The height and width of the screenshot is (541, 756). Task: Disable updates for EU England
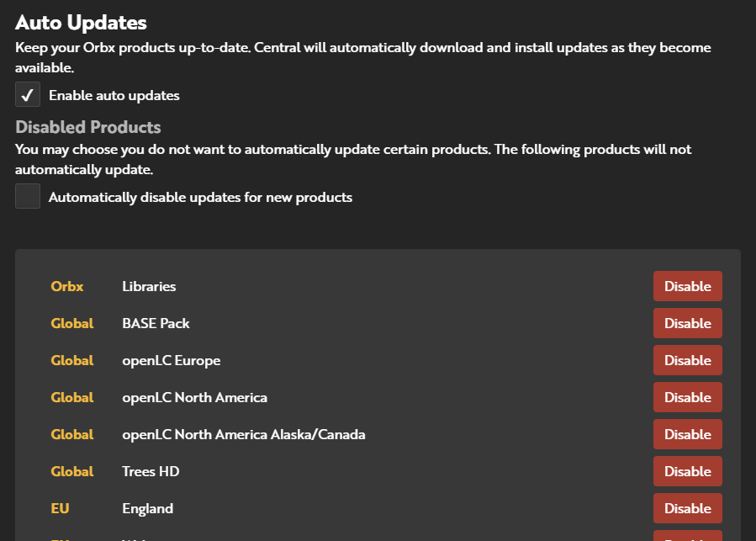[687, 508]
